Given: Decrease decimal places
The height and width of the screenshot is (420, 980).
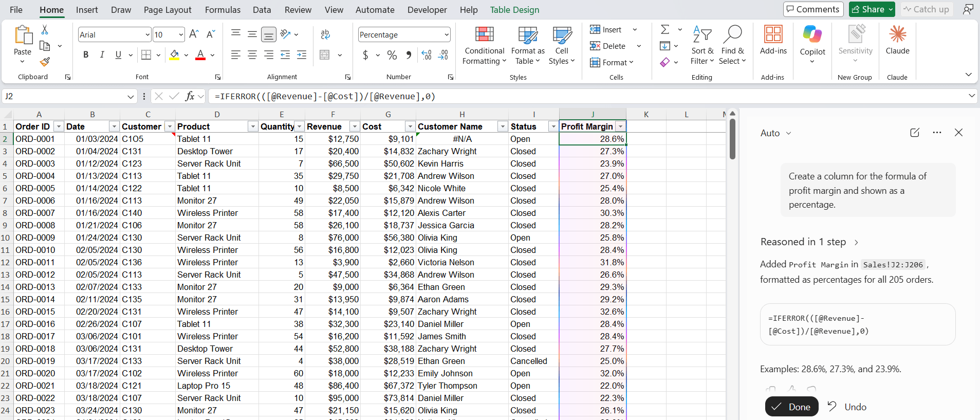Looking at the screenshot, I should pyautogui.click(x=443, y=55).
